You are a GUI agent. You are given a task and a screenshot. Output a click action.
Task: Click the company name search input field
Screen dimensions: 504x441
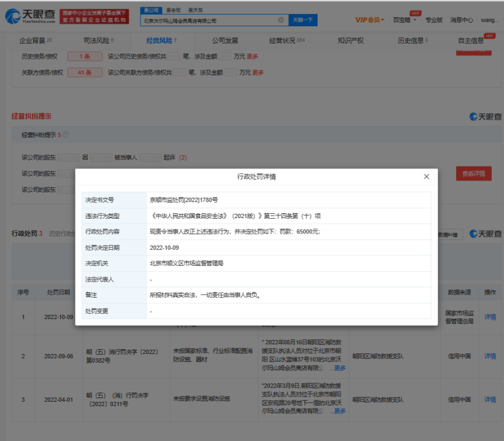coord(208,20)
